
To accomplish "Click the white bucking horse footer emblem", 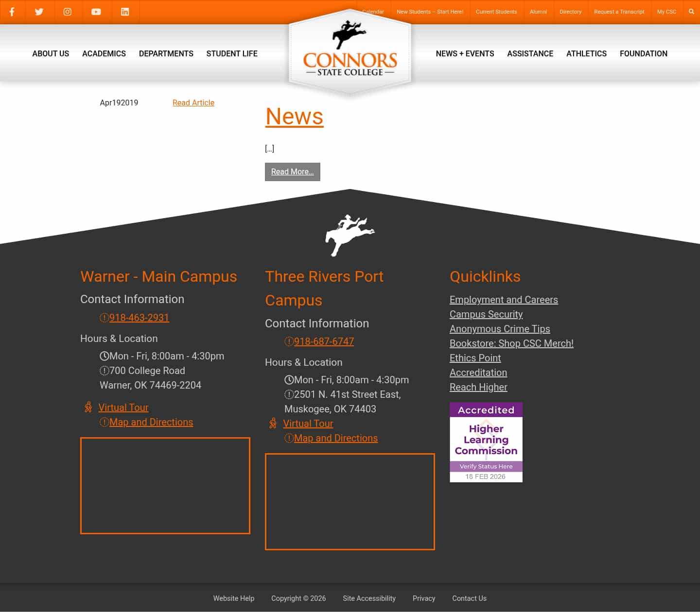I will coord(350,236).
